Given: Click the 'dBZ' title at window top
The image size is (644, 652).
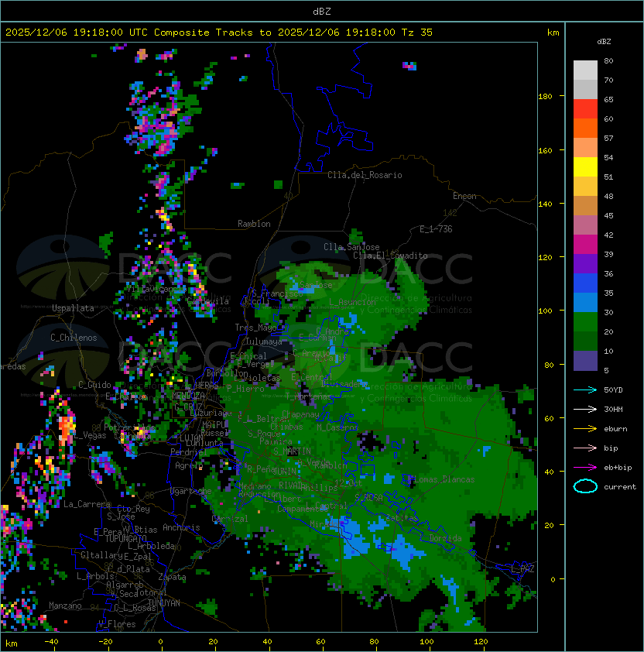Looking at the screenshot, I should click(x=322, y=12).
